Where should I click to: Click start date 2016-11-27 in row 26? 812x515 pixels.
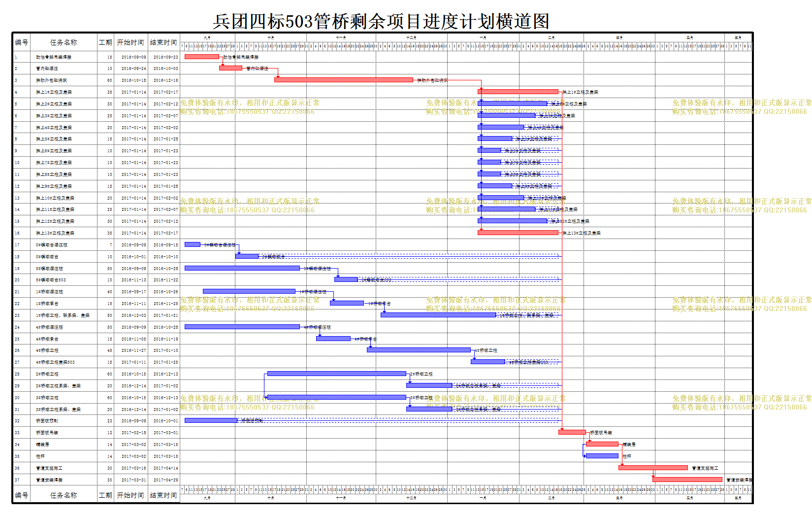[x=134, y=350]
